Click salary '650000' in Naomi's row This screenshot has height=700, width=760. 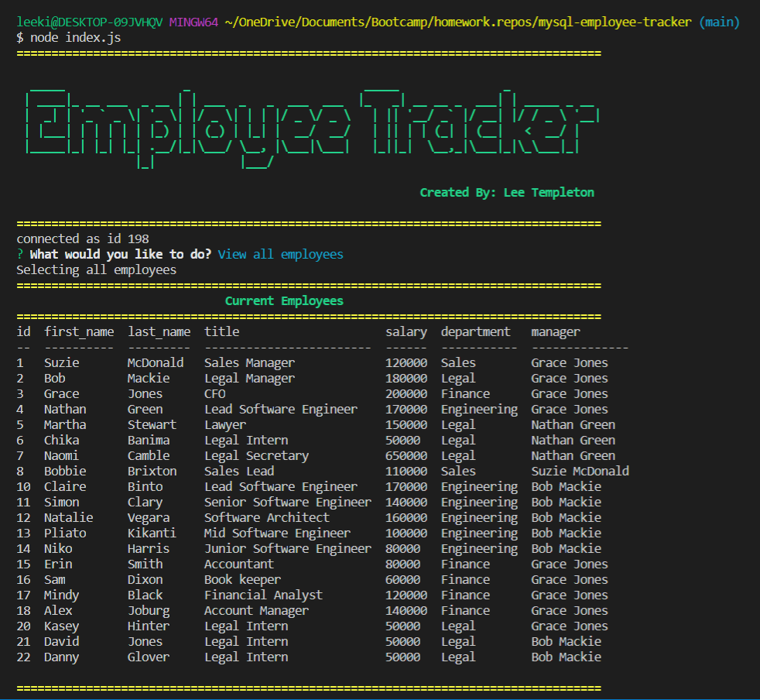[406, 456]
